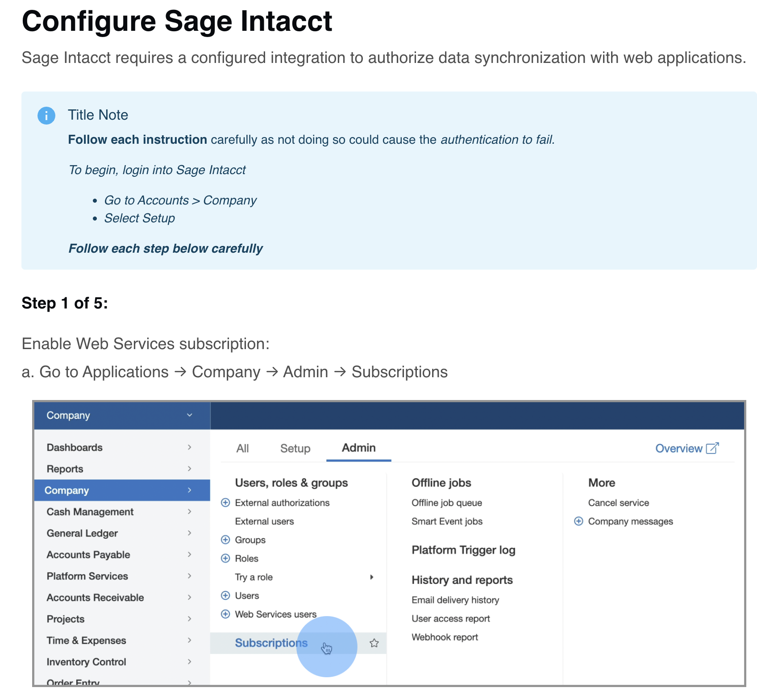
Task: Click the plus icon next to Company messages
Action: pos(578,521)
